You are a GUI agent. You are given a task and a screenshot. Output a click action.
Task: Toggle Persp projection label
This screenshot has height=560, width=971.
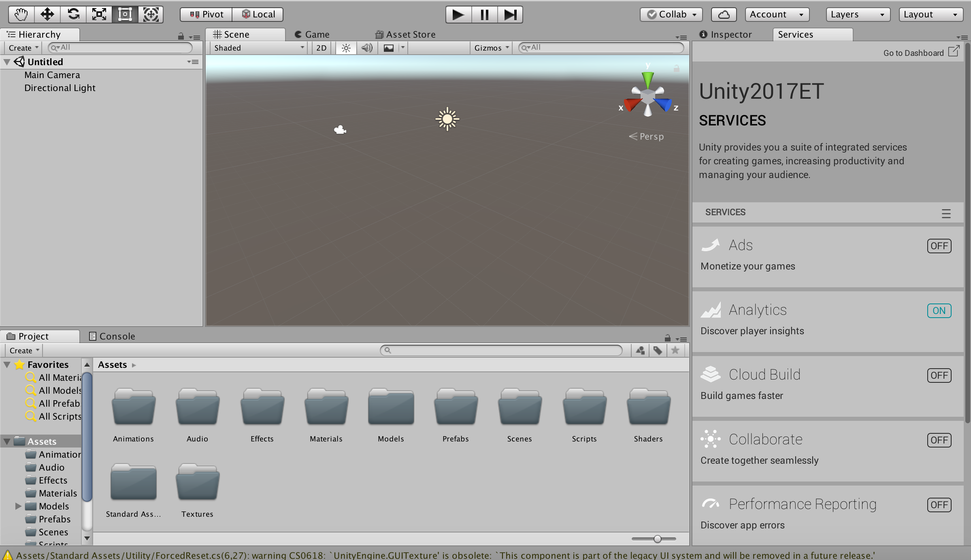(646, 136)
